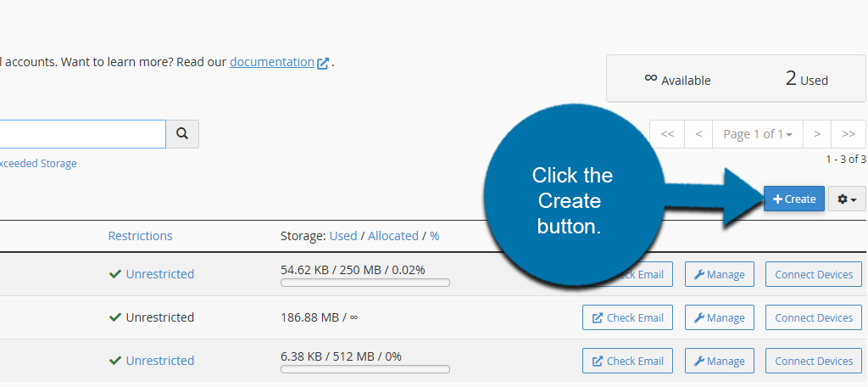
Task: Open the documentation link
Action: [272, 62]
